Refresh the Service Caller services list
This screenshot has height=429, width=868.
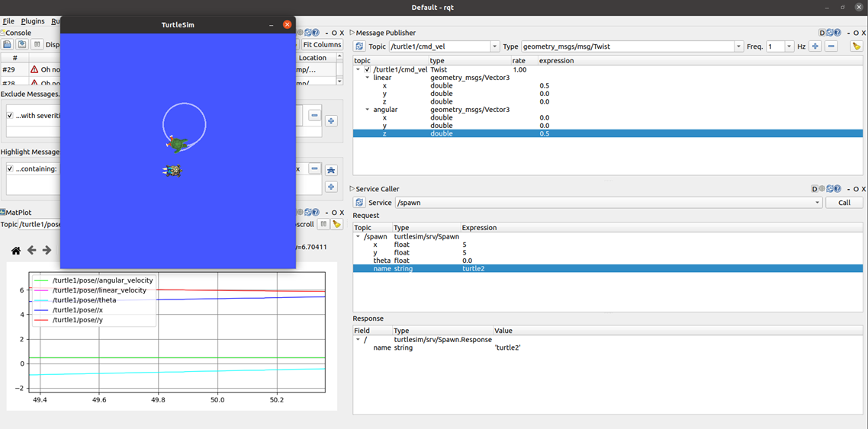360,203
